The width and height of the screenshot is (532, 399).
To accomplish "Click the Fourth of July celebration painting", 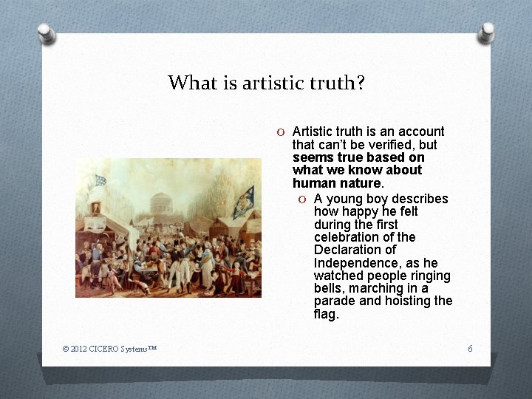I will (x=168, y=228).
